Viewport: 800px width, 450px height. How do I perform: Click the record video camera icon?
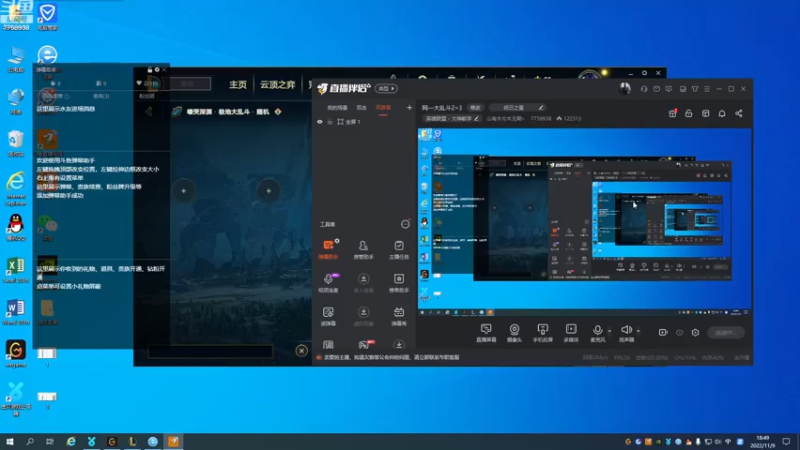[x=663, y=333]
